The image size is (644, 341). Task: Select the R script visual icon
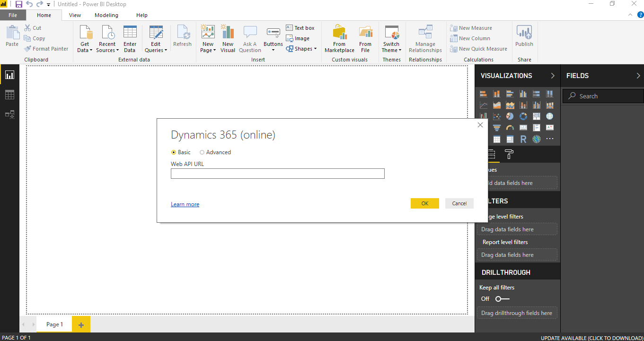point(523,139)
